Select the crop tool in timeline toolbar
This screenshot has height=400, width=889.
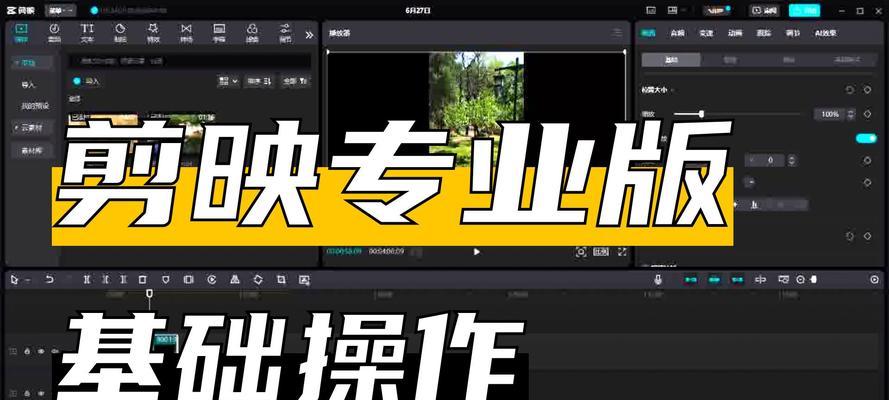pos(281,279)
